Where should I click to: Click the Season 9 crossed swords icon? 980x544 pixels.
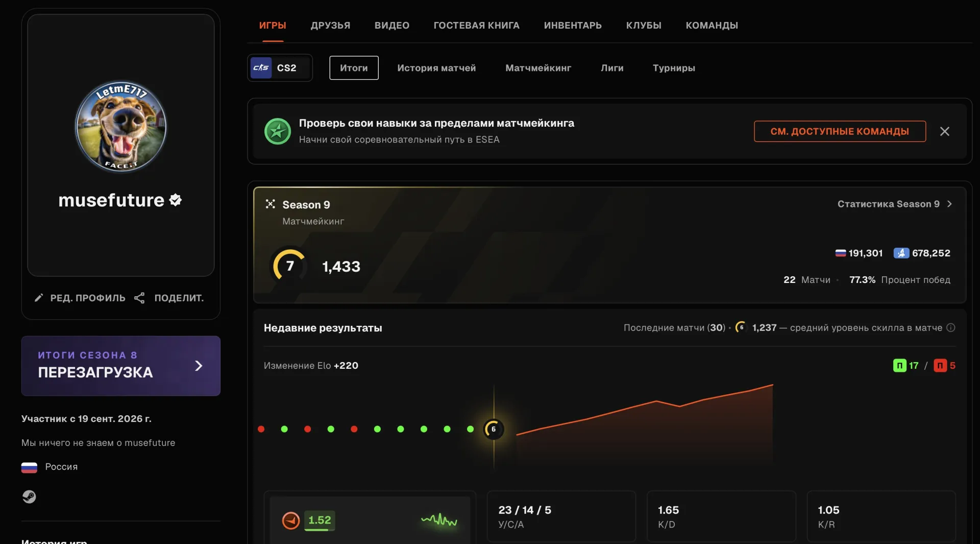pos(271,204)
